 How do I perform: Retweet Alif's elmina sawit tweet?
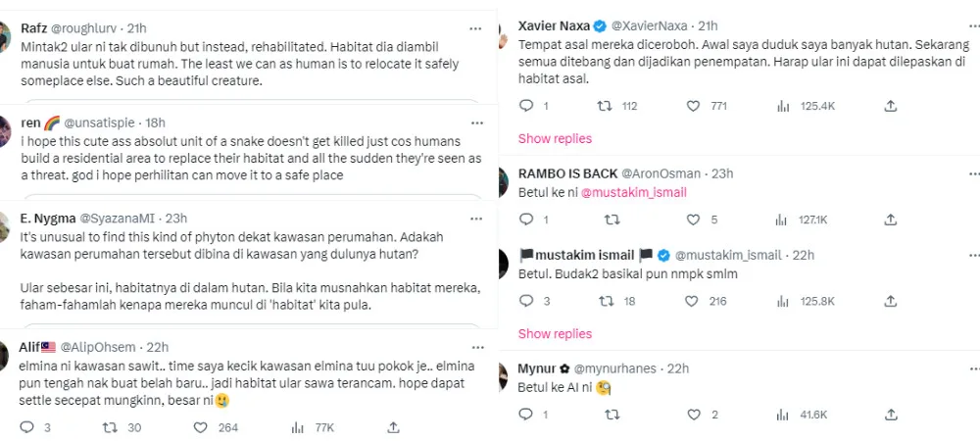114,427
